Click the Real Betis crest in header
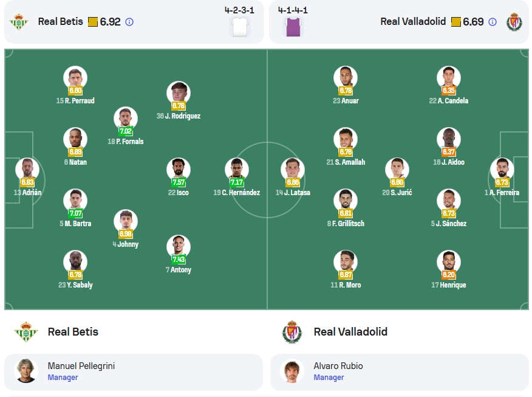 pos(19,22)
